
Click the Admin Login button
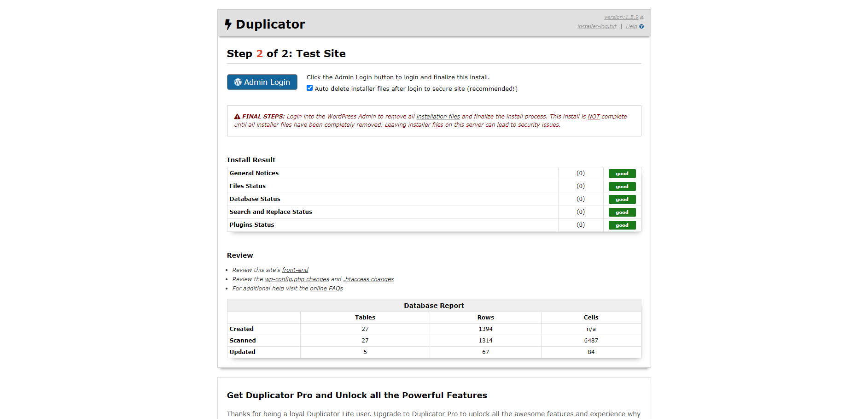pyautogui.click(x=262, y=82)
